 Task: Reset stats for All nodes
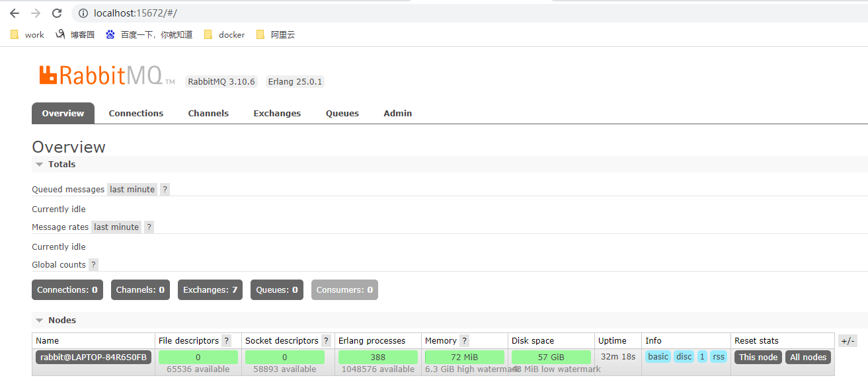coord(808,358)
